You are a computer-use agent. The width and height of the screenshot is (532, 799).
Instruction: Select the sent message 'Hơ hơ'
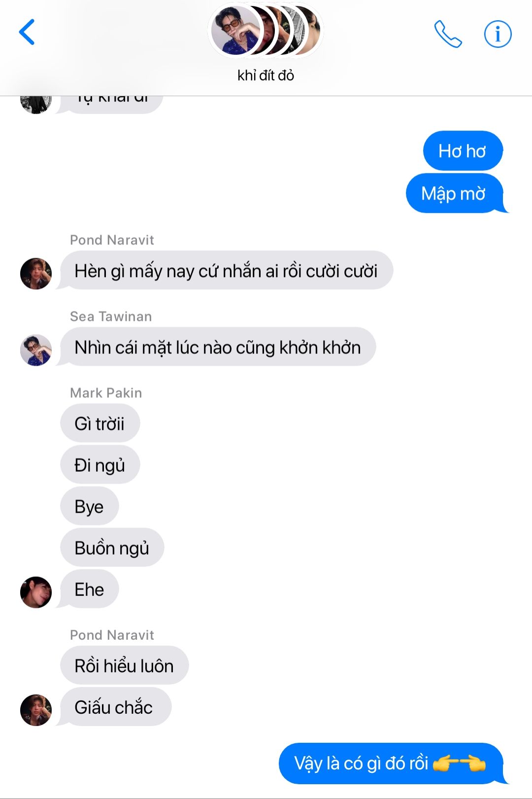coord(463,151)
